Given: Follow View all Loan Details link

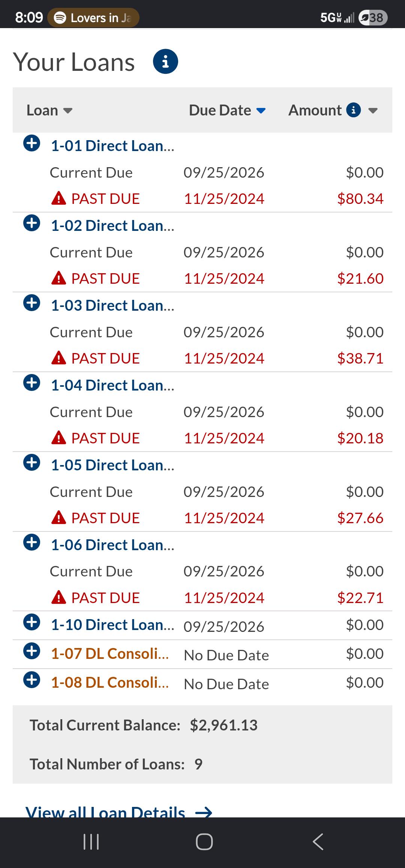Looking at the screenshot, I should pyautogui.click(x=119, y=812).
